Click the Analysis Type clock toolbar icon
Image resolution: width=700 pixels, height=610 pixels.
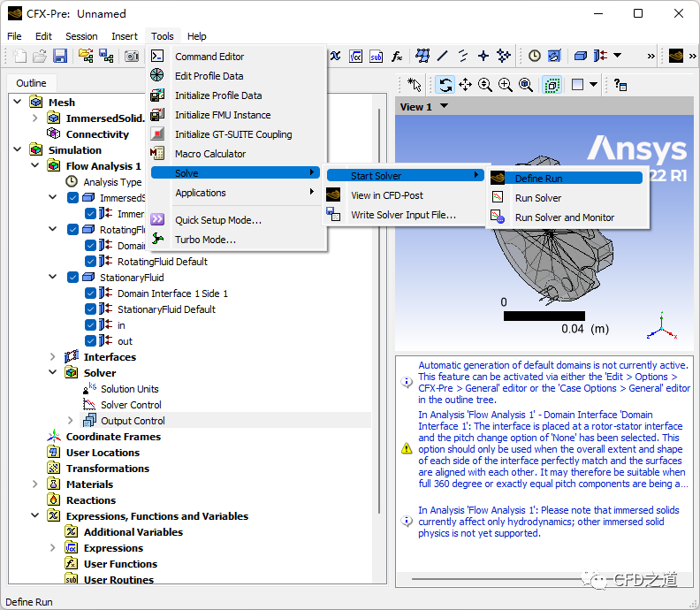[535, 56]
